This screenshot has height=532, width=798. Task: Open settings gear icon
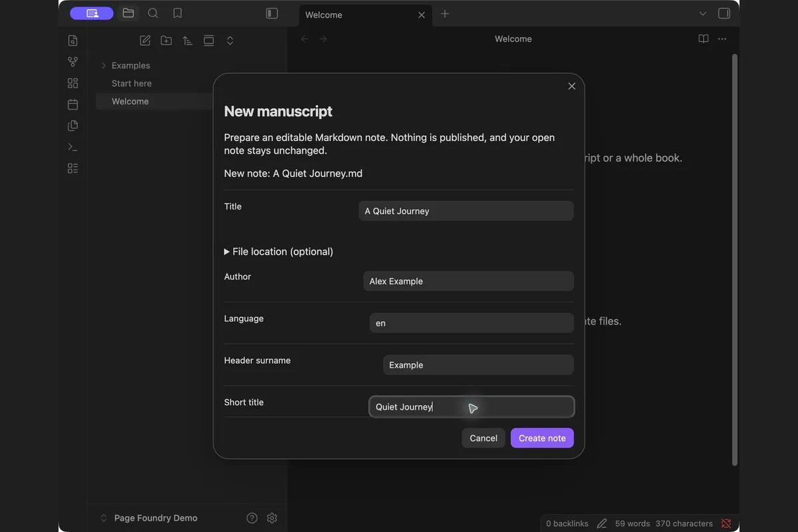(x=272, y=518)
